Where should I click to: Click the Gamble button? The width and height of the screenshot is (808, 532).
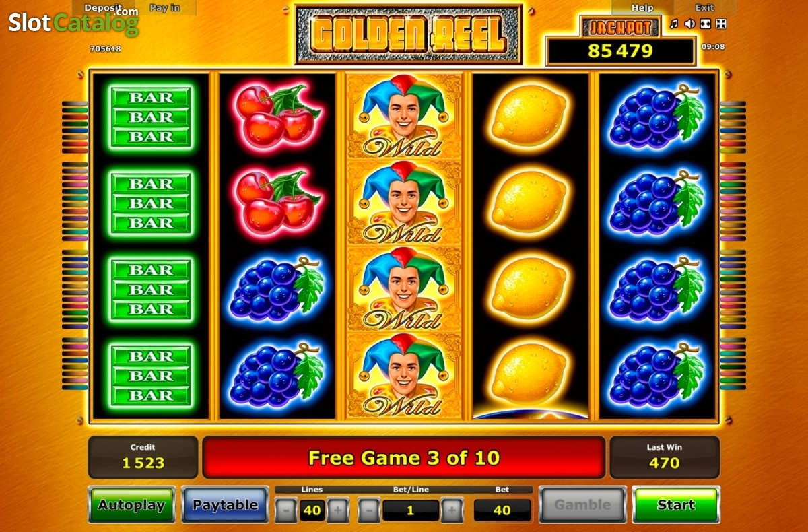(582, 504)
